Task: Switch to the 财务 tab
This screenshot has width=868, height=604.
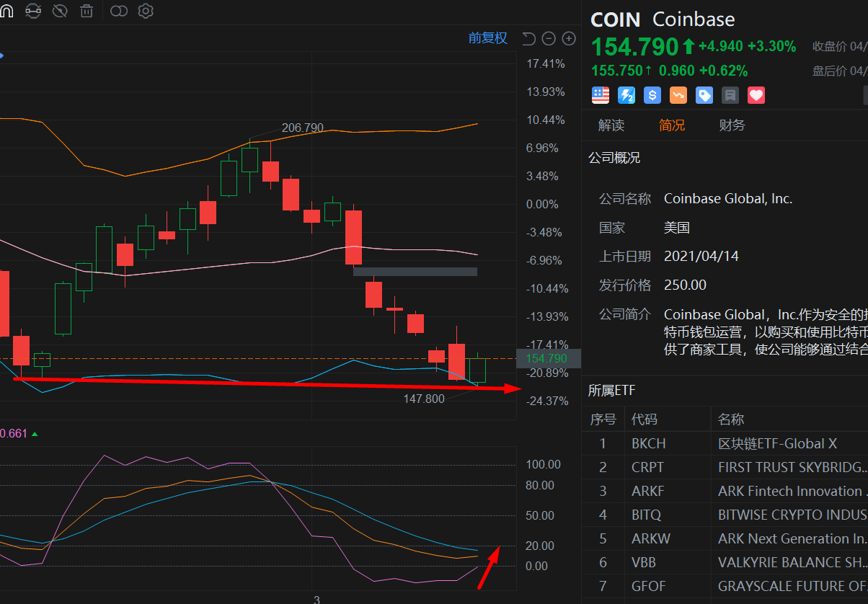Action: point(732,125)
